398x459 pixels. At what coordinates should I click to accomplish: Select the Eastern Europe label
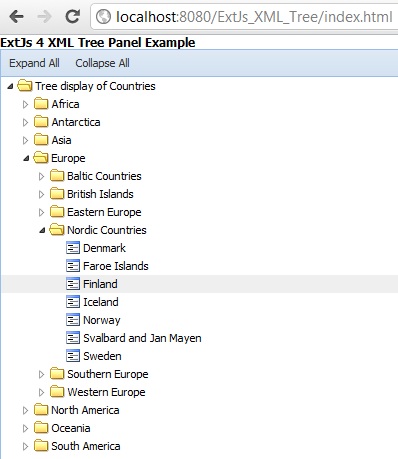click(104, 212)
